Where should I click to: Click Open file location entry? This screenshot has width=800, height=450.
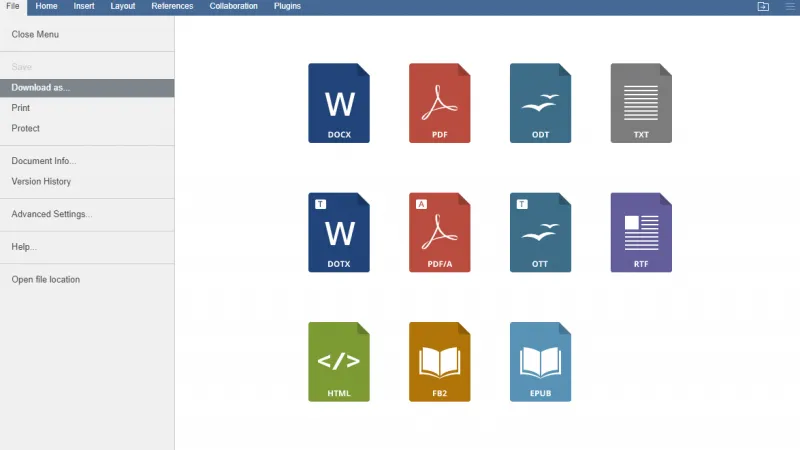point(87,279)
